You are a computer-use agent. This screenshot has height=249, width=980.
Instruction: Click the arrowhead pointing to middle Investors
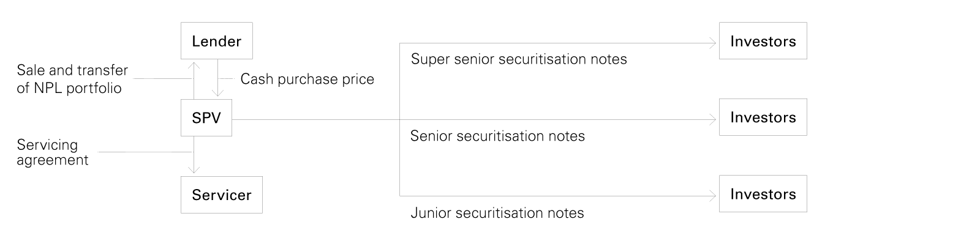pos(713,119)
